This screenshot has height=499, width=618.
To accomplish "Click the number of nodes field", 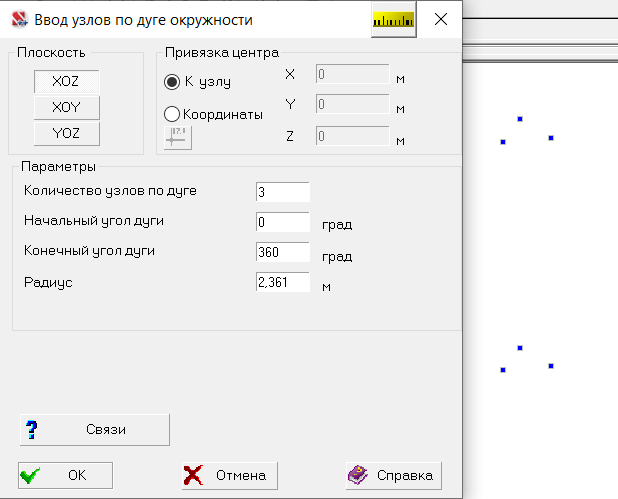I will (x=283, y=192).
